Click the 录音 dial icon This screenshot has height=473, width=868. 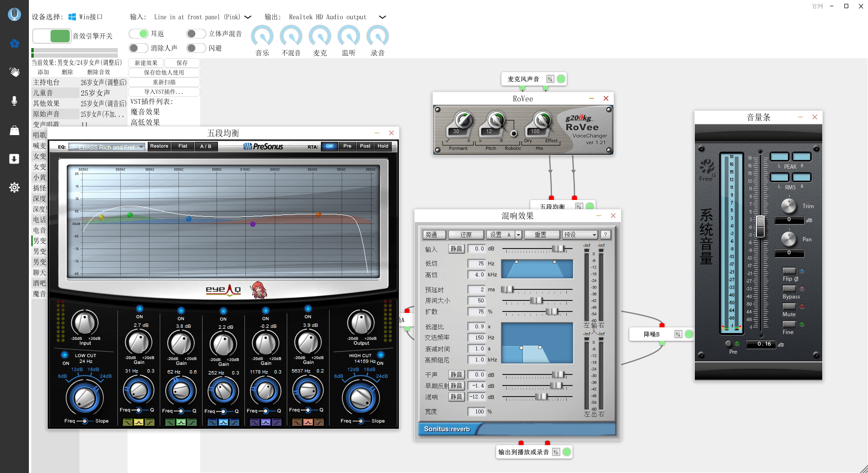[378, 36]
